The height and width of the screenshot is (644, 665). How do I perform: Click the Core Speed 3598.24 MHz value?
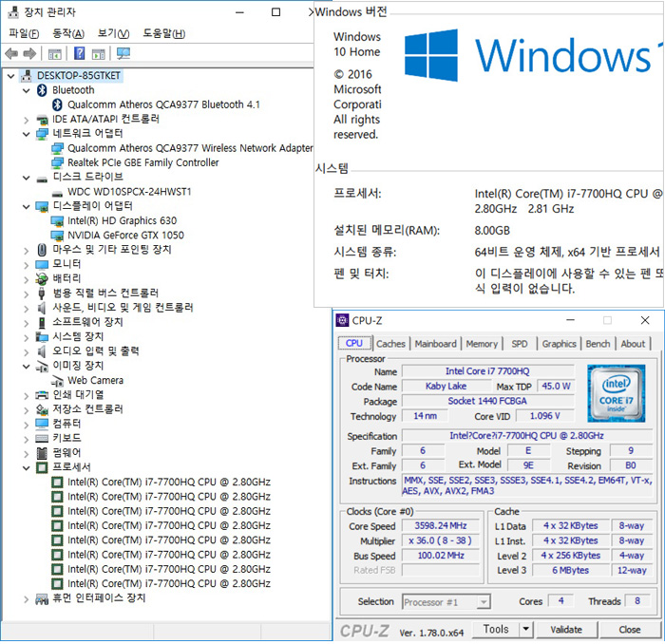point(441,525)
